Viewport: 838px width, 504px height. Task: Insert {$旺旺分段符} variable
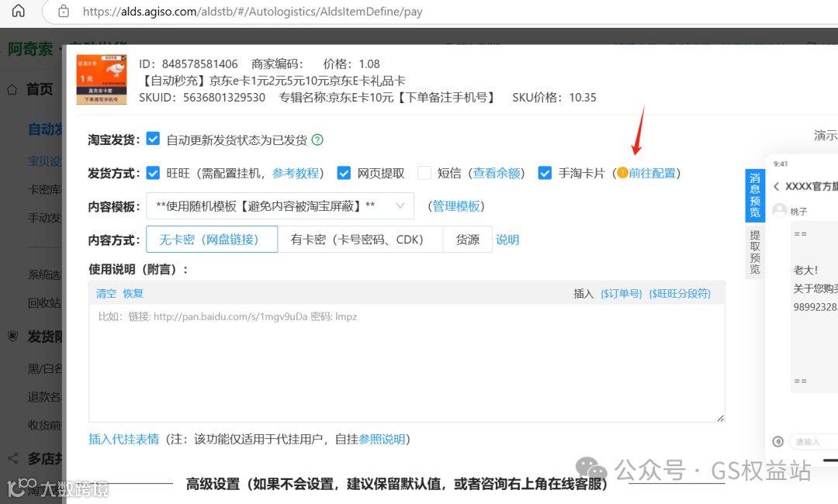click(680, 293)
